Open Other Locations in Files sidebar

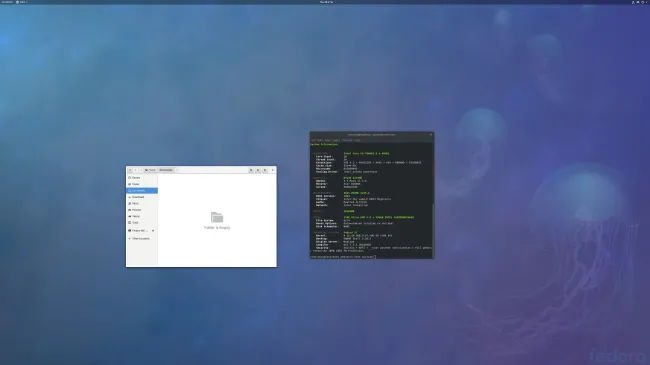(x=141, y=238)
